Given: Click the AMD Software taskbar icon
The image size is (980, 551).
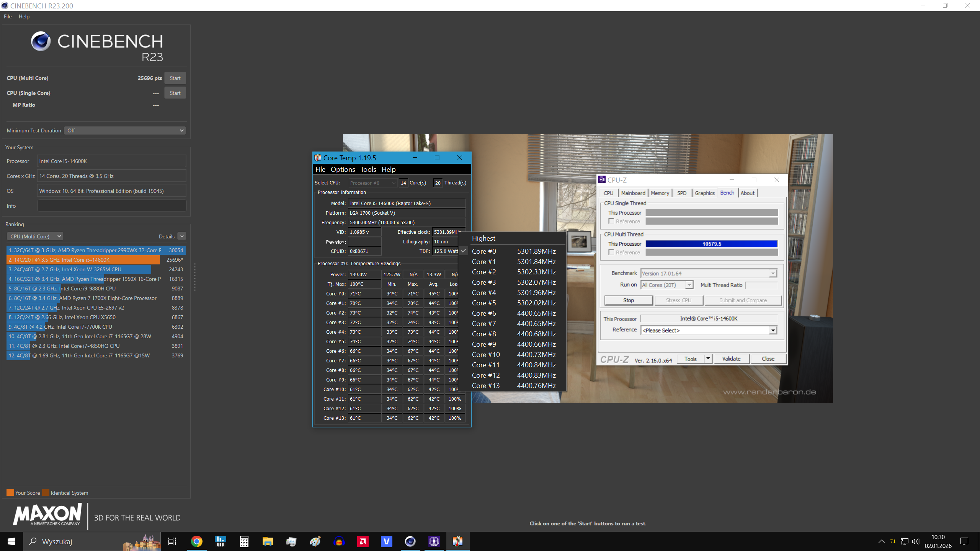Looking at the screenshot, I should 363,541.
